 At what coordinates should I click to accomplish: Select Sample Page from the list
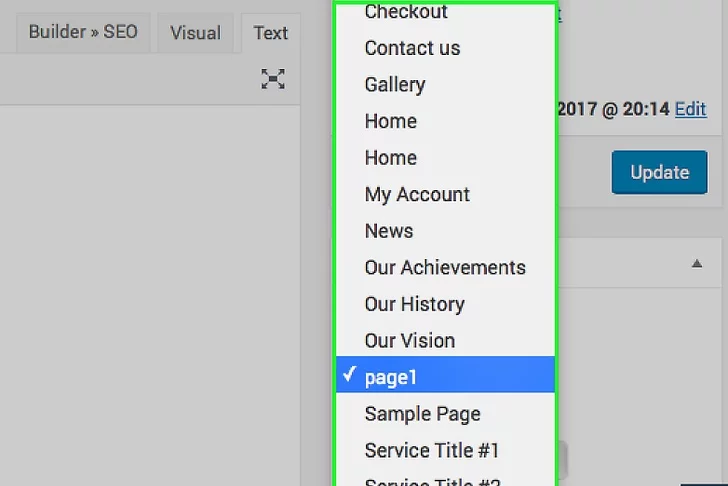coord(422,414)
